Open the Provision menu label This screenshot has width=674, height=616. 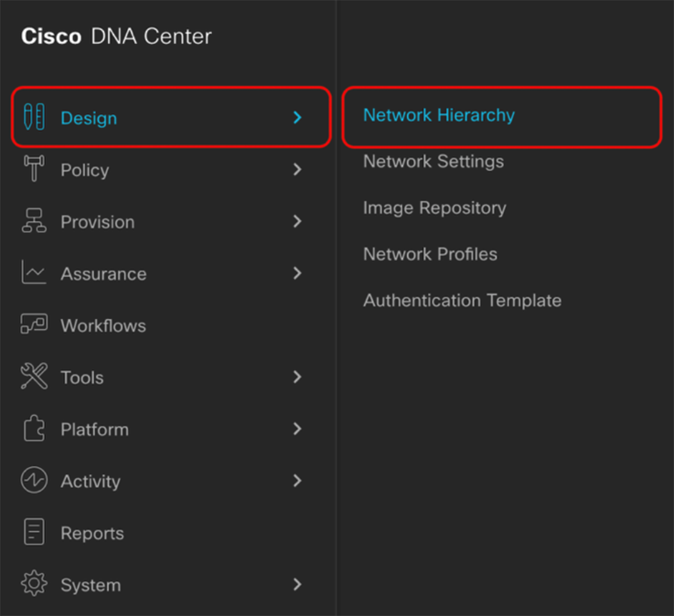pyautogui.click(x=98, y=222)
